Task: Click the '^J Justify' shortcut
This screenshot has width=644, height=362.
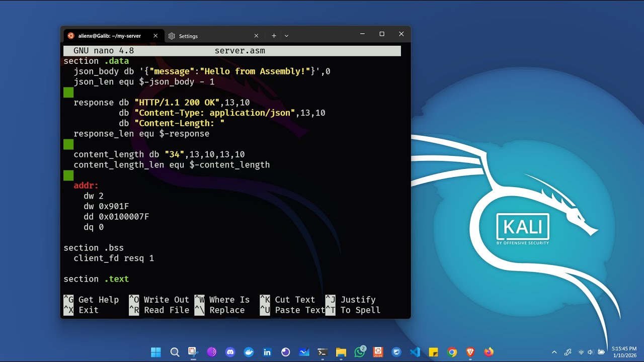Action: (350, 300)
